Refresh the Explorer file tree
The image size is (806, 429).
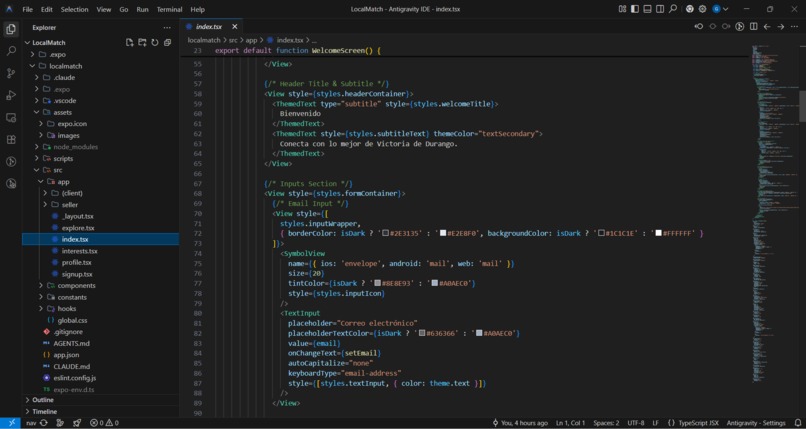coord(155,43)
